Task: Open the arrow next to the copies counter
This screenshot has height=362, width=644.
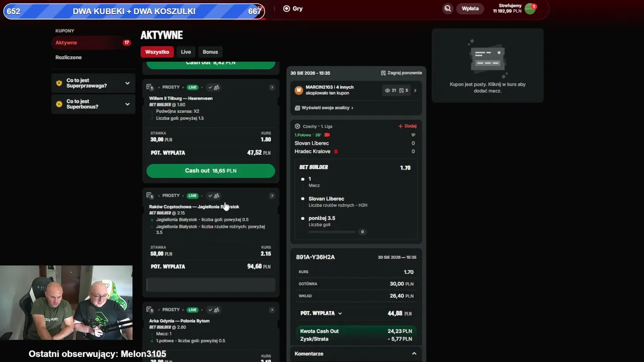Action: 415,90
